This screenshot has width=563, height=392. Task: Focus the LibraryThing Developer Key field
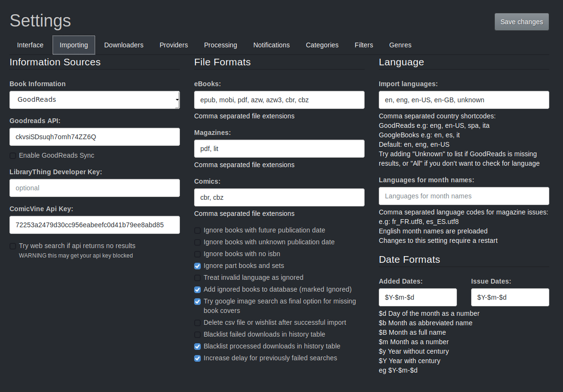94,188
